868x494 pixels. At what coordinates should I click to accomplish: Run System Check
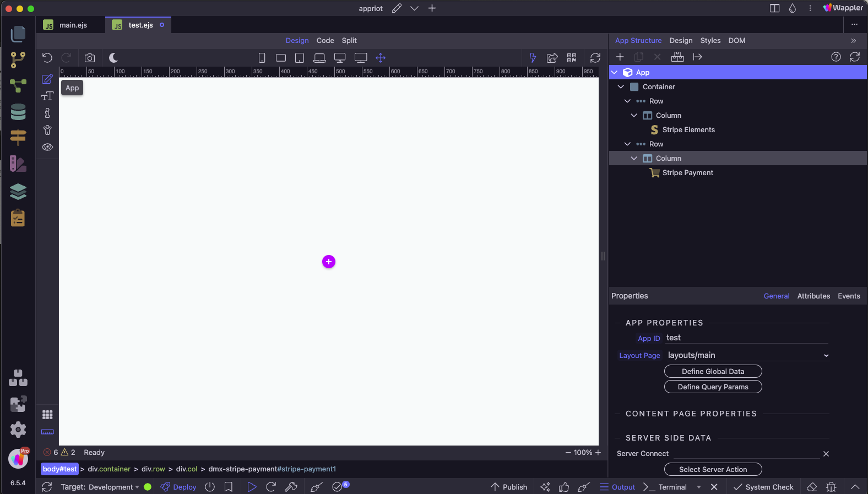(x=763, y=487)
